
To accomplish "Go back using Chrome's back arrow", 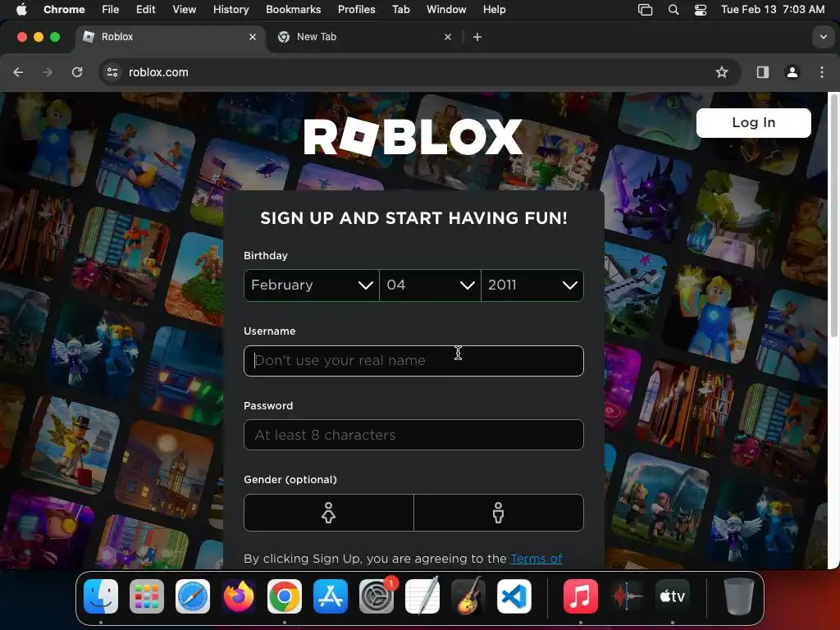I will (18, 72).
